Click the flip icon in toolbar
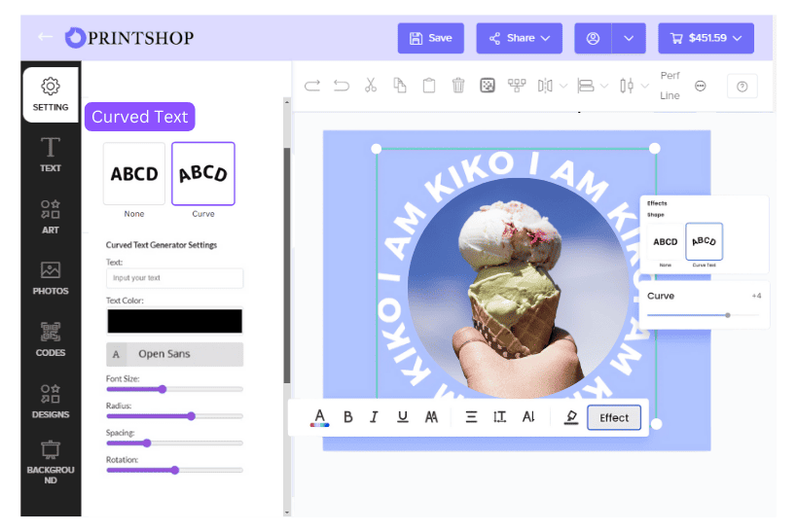Screen dimensions: 797x532 click(x=545, y=86)
